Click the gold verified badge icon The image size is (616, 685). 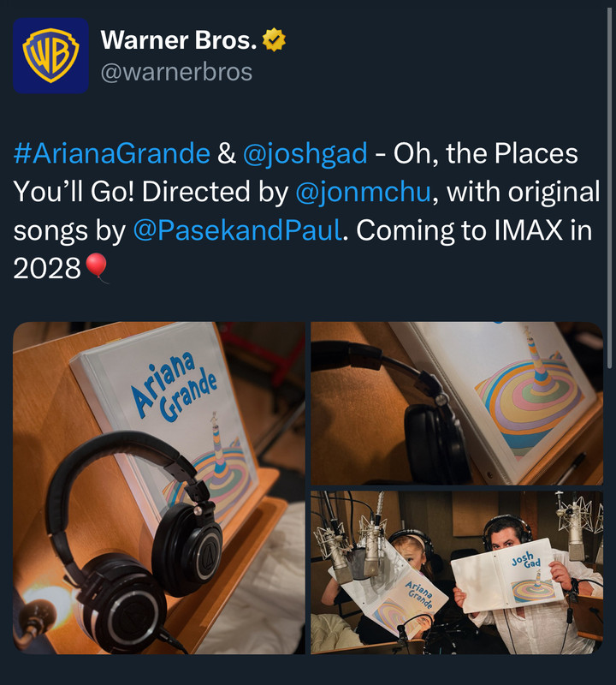pos(274,39)
